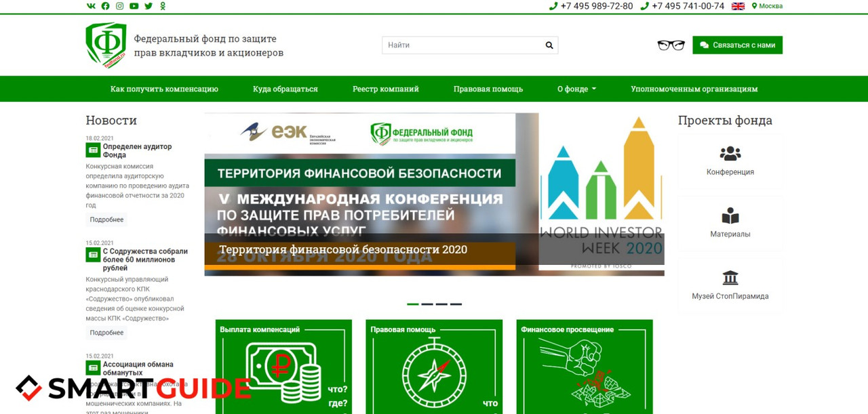This screenshot has width=868, height=414.
Task: Toggle the glasses accessibility version icon
Action: (671, 45)
